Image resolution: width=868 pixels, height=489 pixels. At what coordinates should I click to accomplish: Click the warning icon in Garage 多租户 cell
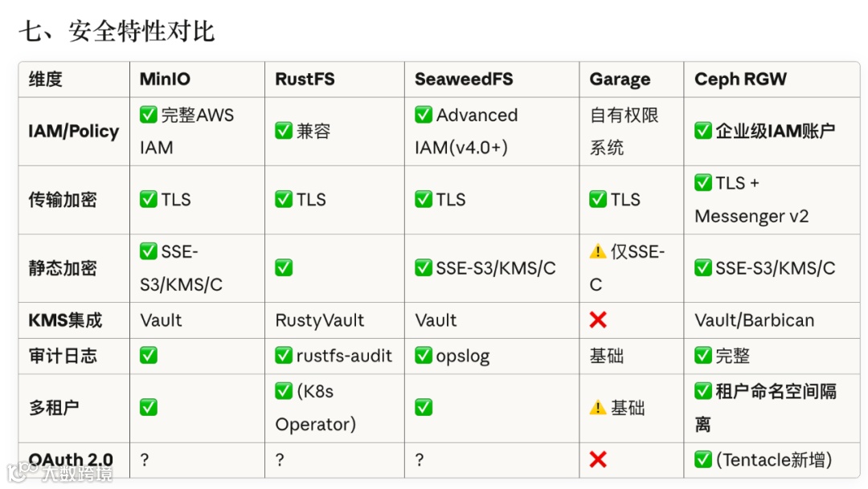(598, 408)
